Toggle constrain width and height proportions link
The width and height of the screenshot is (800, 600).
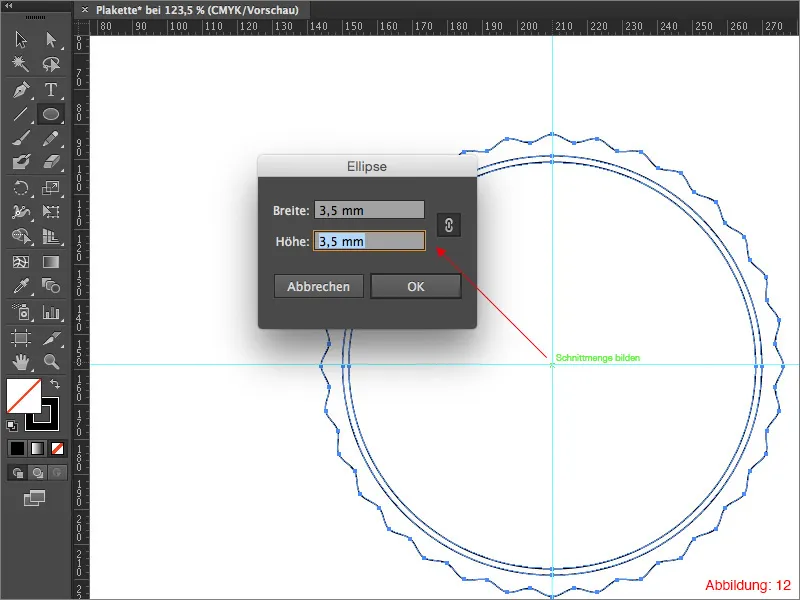(x=449, y=225)
